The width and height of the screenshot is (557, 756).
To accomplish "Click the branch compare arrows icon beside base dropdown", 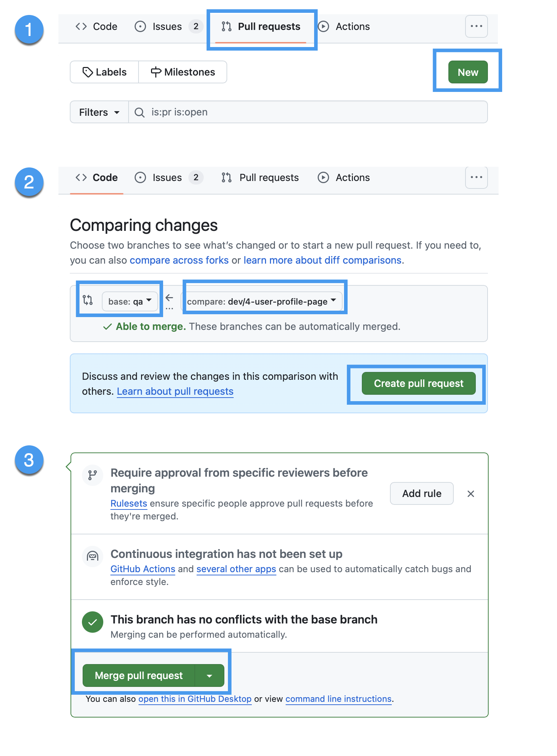I will pos(88,301).
